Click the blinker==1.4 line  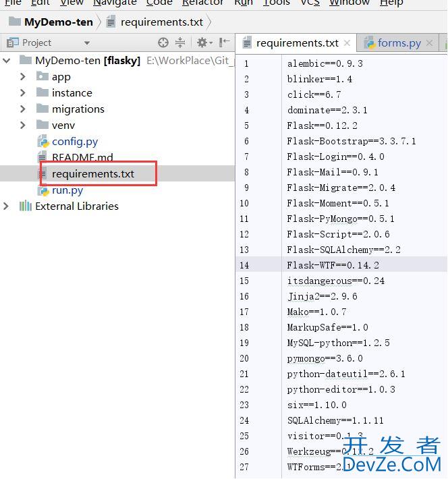coord(320,79)
